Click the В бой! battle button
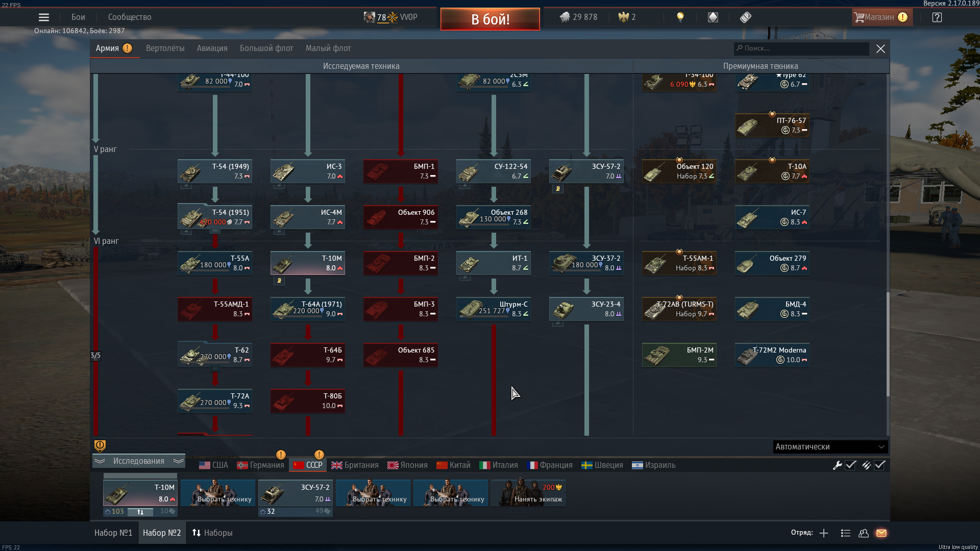The height and width of the screenshot is (551, 980). click(490, 19)
